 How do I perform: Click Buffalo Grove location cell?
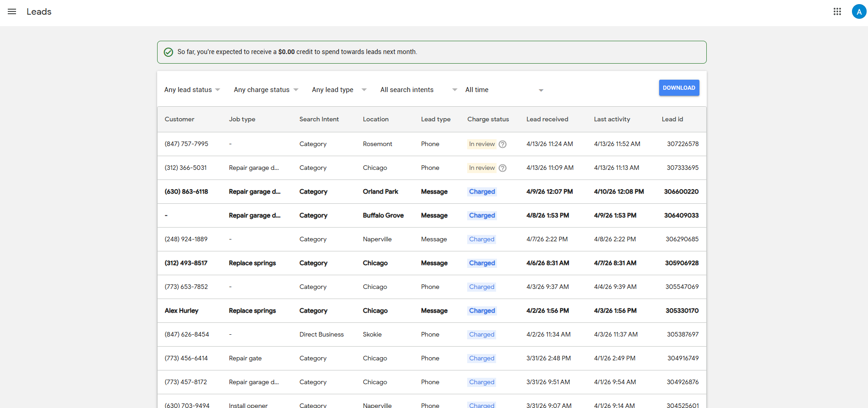coord(383,215)
